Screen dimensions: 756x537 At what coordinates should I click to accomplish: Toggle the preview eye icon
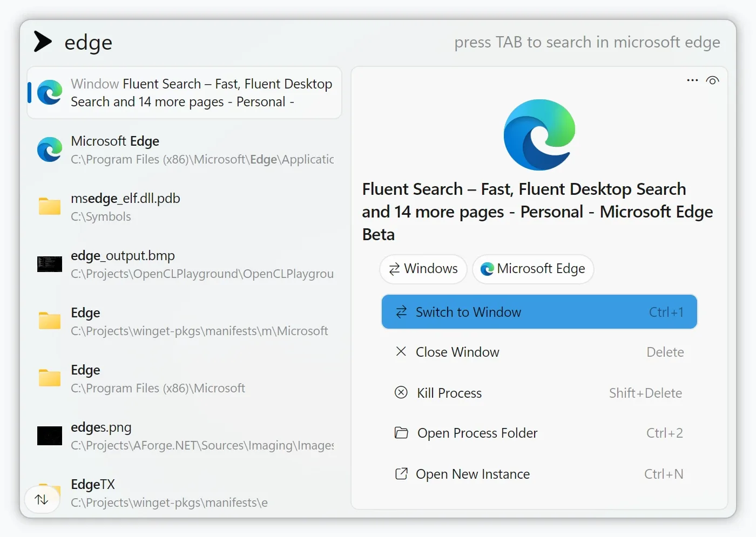(713, 80)
